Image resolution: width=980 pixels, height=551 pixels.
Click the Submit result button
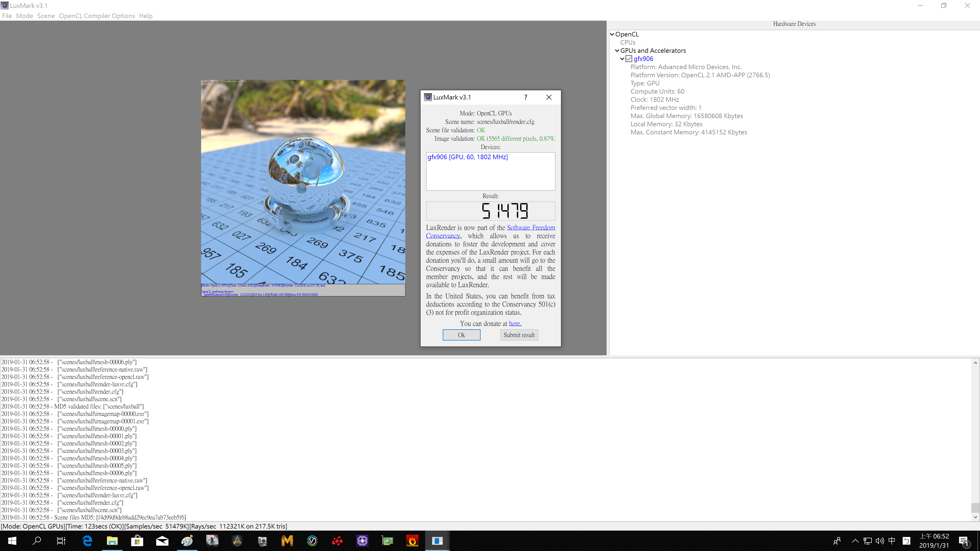pyautogui.click(x=519, y=335)
